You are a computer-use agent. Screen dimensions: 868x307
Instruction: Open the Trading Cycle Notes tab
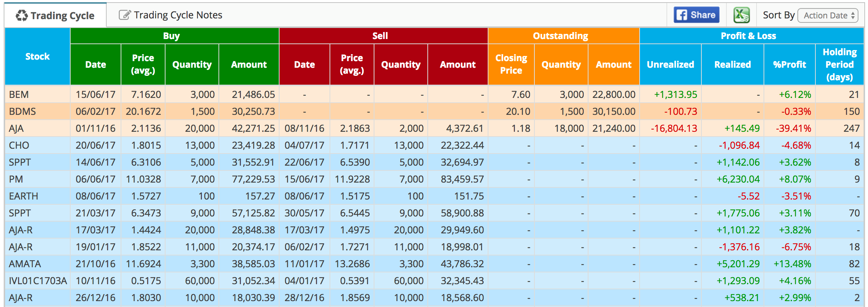pos(171,15)
